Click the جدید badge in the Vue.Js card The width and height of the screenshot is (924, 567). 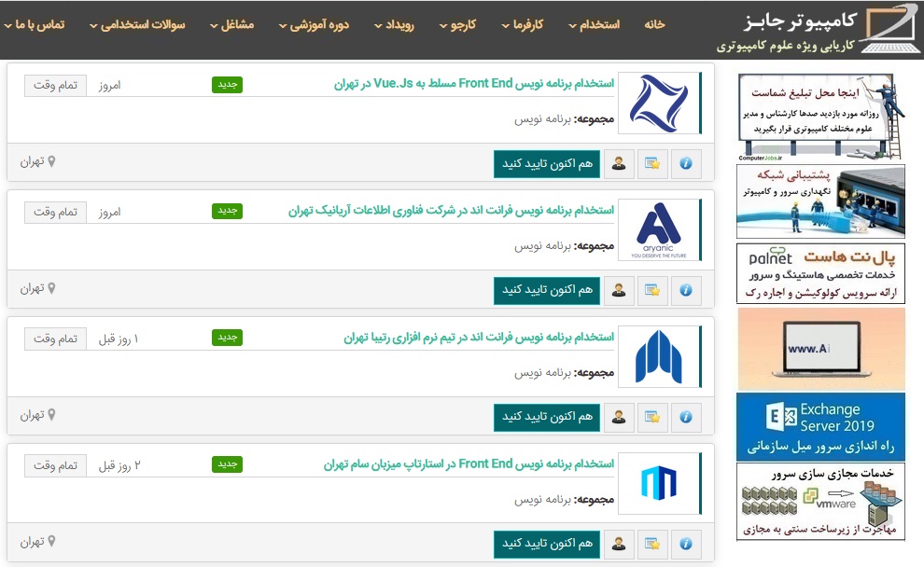point(227,85)
